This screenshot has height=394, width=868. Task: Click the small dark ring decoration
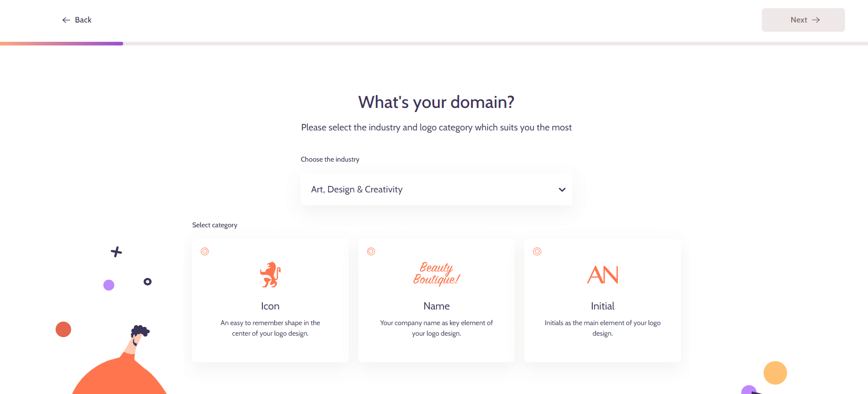point(148,281)
